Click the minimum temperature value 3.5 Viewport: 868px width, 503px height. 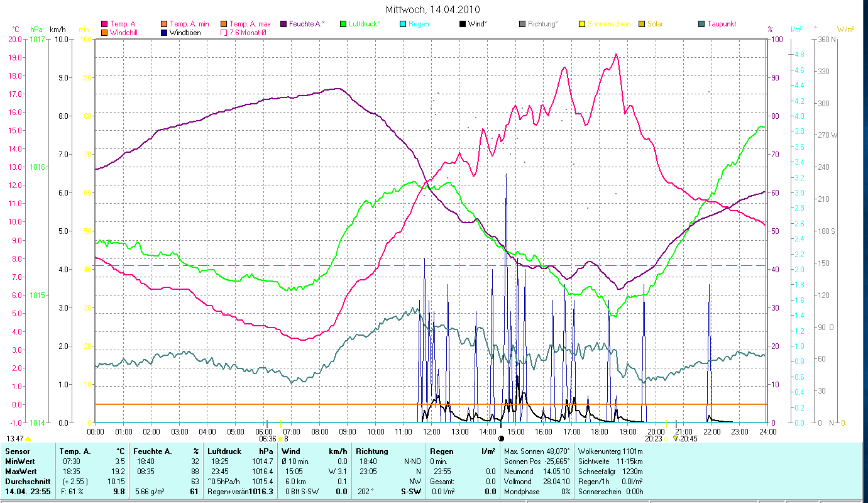(119, 462)
